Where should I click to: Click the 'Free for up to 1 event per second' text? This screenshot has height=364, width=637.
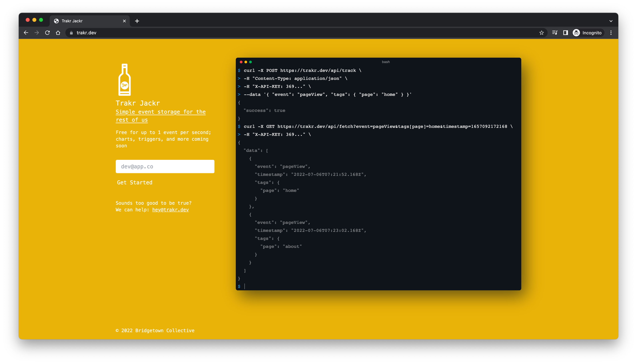163,132
